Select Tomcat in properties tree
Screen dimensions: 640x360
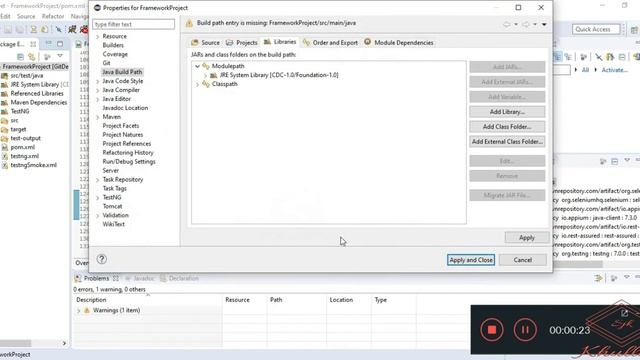pyautogui.click(x=113, y=207)
